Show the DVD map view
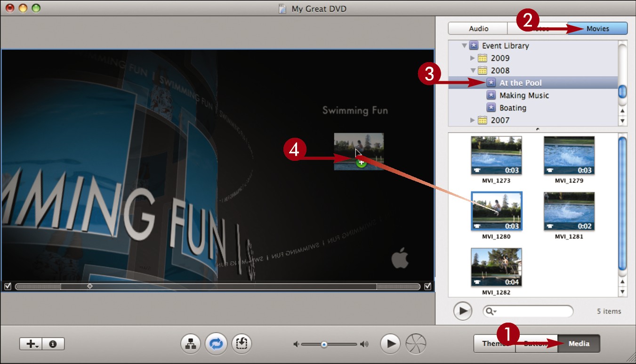This screenshot has height=364, width=636. point(191,344)
